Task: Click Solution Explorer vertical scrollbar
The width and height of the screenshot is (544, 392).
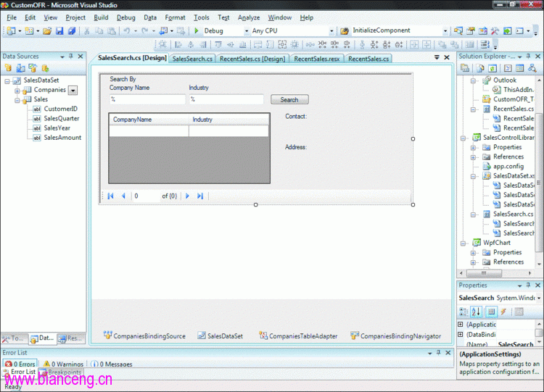Action: 539,183
